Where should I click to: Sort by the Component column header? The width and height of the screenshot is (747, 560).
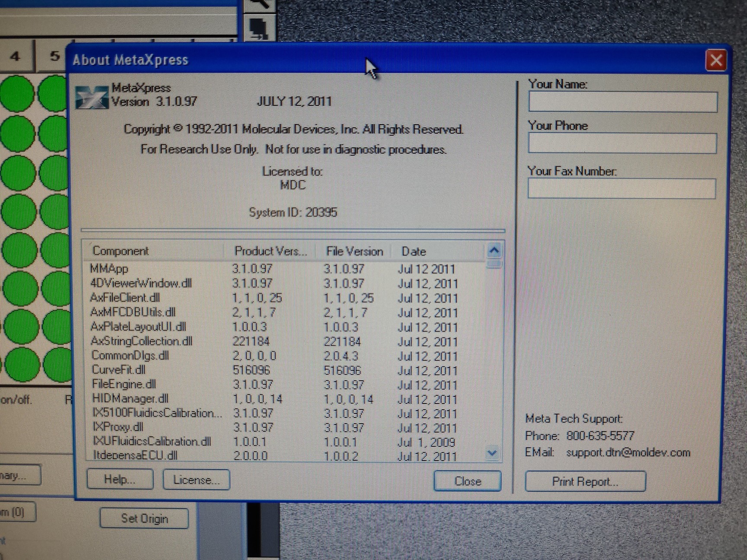(x=121, y=251)
